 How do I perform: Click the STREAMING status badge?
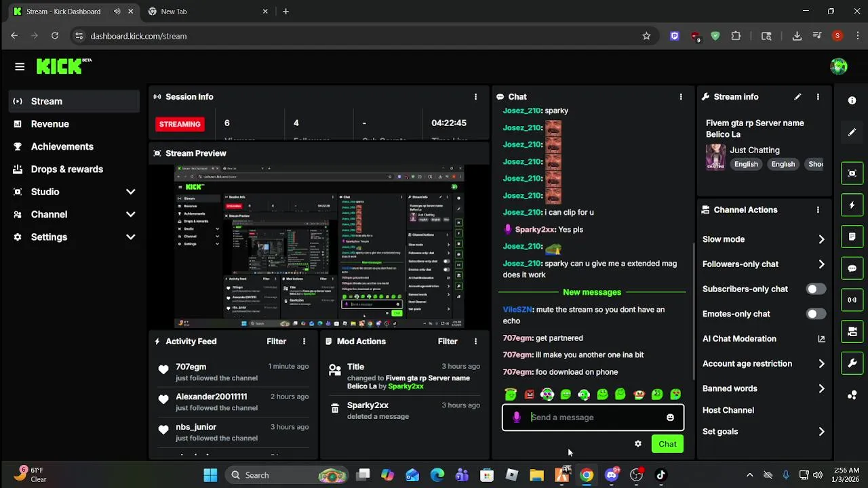coord(180,124)
